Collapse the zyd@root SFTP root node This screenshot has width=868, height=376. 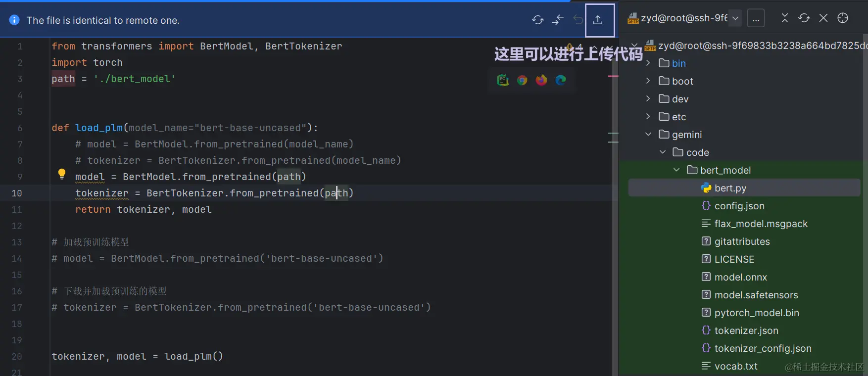(634, 46)
